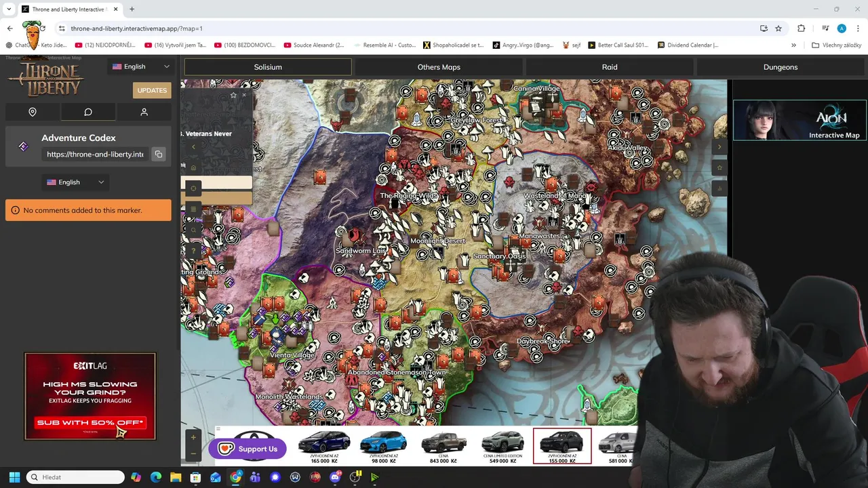Click the star button on right map edge
Viewport: 868px width, 488px height.
click(x=719, y=167)
